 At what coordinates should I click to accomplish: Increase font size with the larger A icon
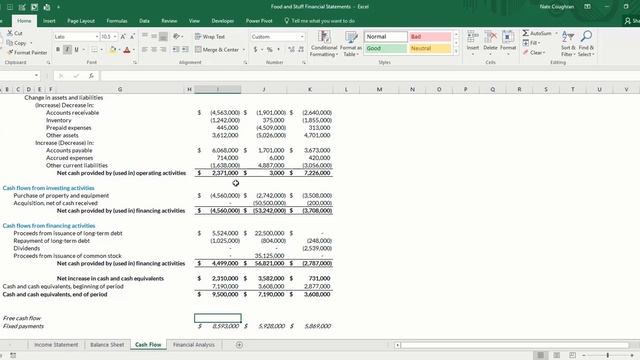coord(123,37)
